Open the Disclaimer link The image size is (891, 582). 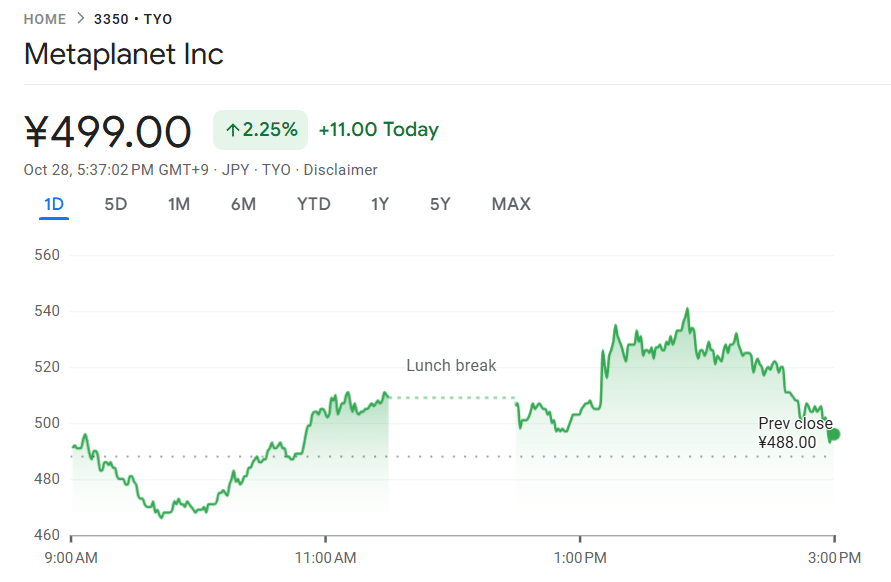(x=340, y=169)
